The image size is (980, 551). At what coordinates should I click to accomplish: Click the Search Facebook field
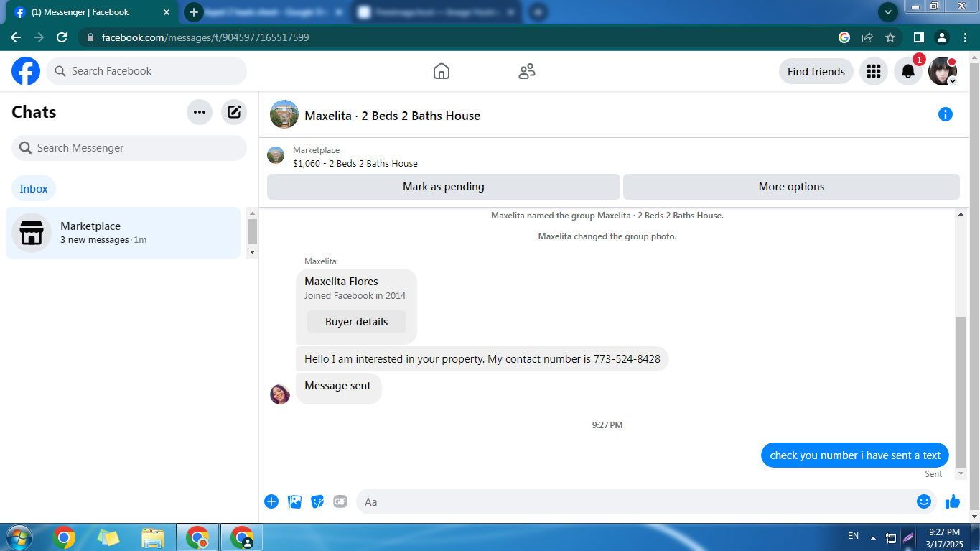coord(146,71)
